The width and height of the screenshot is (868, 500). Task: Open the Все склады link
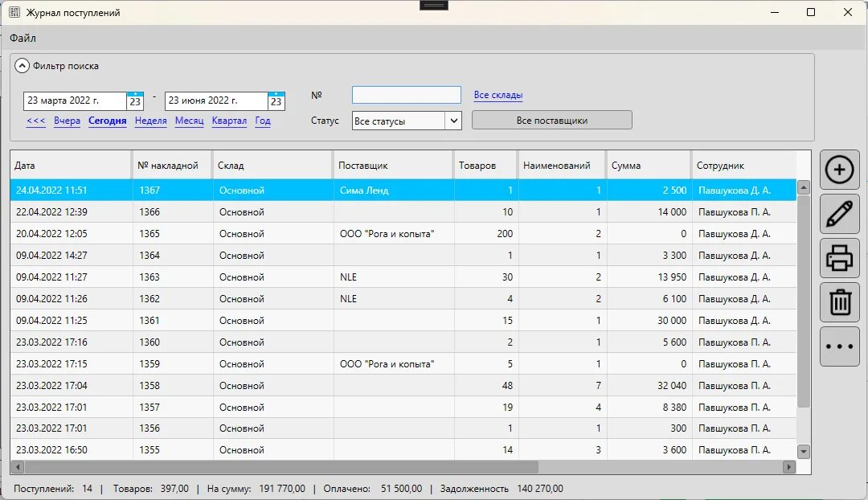tap(498, 95)
